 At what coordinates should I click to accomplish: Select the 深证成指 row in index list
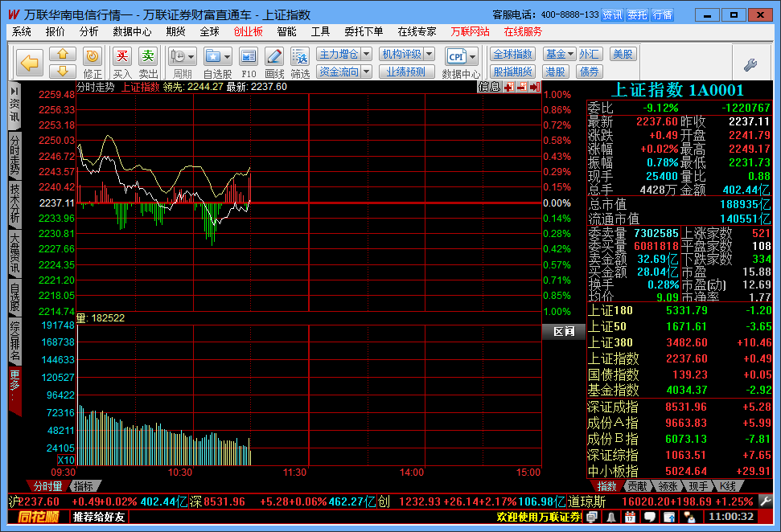(x=680, y=407)
